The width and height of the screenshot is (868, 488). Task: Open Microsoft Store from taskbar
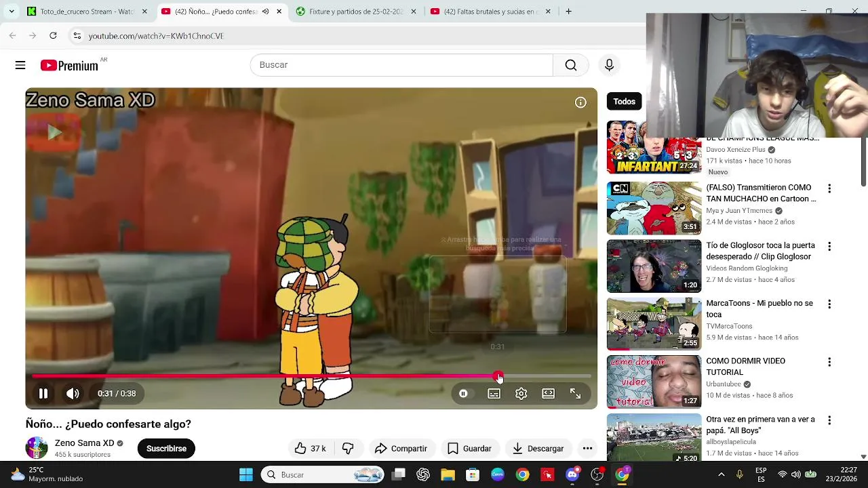473,474
